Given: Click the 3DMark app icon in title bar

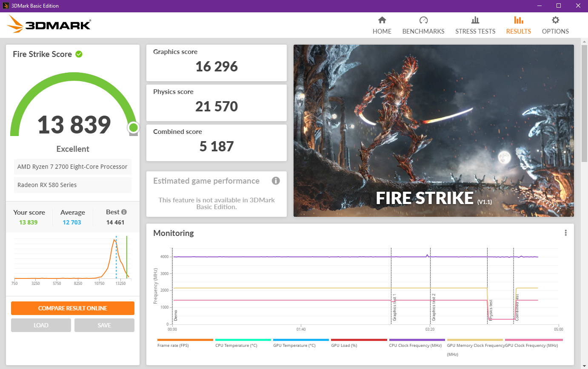Looking at the screenshot, I should click(6, 6).
